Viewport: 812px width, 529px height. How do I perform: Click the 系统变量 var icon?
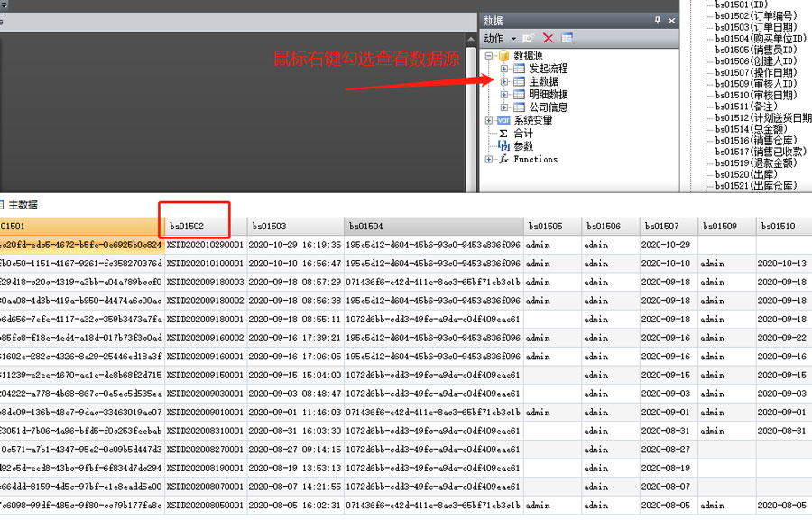pyautogui.click(x=503, y=120)
